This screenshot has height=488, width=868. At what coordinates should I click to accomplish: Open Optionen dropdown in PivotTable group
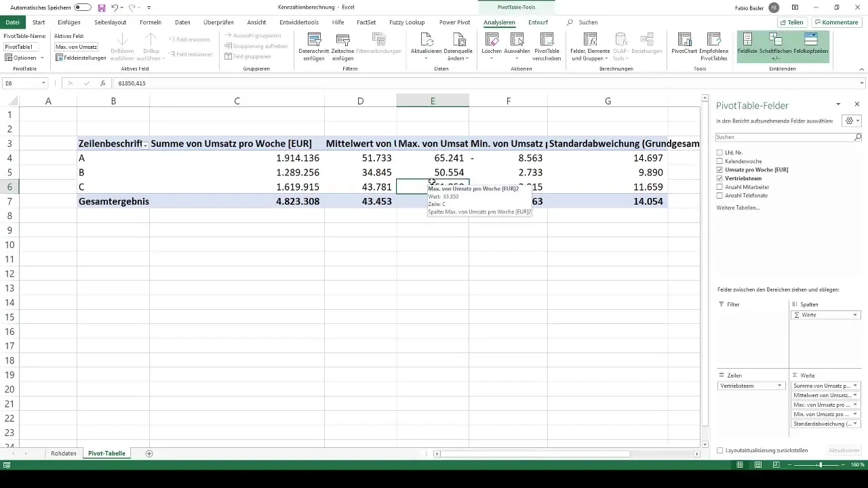pyautogui.click(x=24, y=58)
